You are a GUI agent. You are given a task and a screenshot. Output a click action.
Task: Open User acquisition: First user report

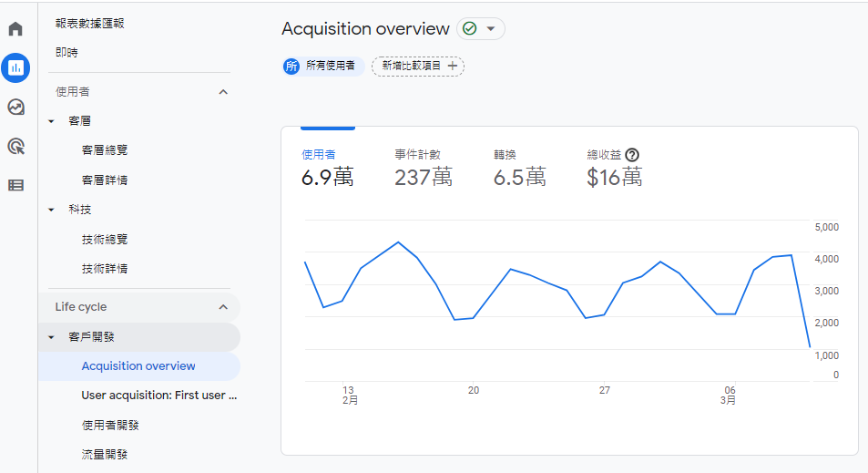click(158, 396)
